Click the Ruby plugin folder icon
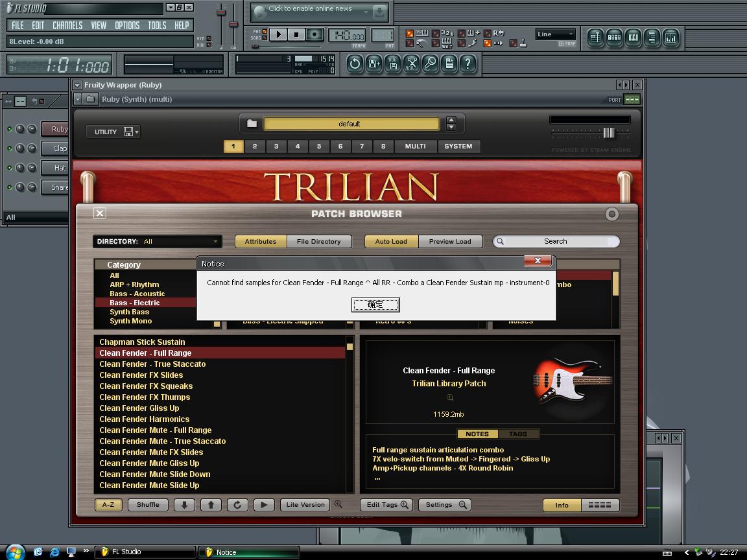The image size is (747, 560). 91,99
